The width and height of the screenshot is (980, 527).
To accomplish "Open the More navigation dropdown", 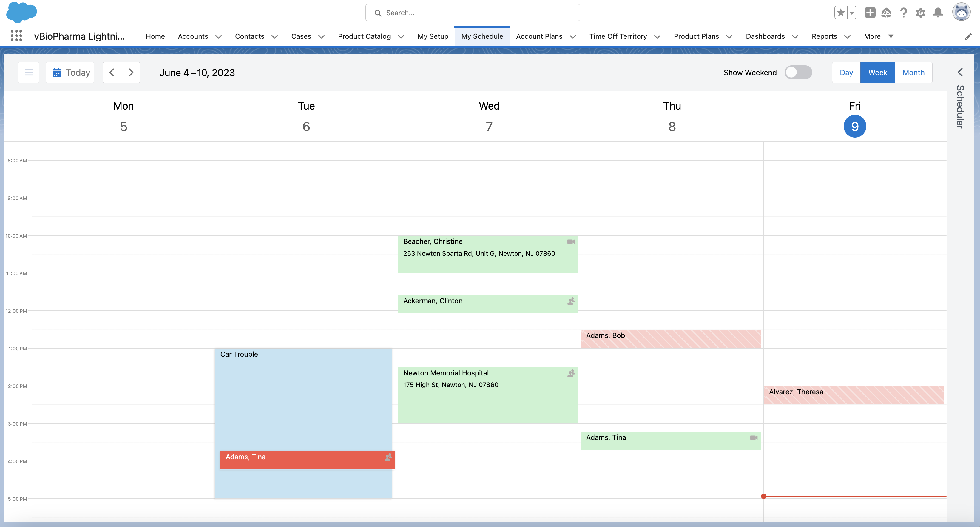I will pyautogui.click(x=879, y=36).
